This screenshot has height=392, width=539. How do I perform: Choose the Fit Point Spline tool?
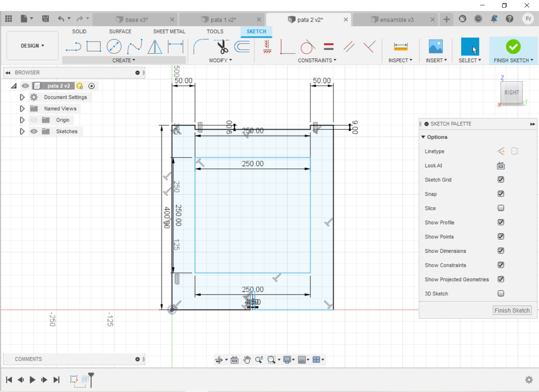[x=134, y=47]
